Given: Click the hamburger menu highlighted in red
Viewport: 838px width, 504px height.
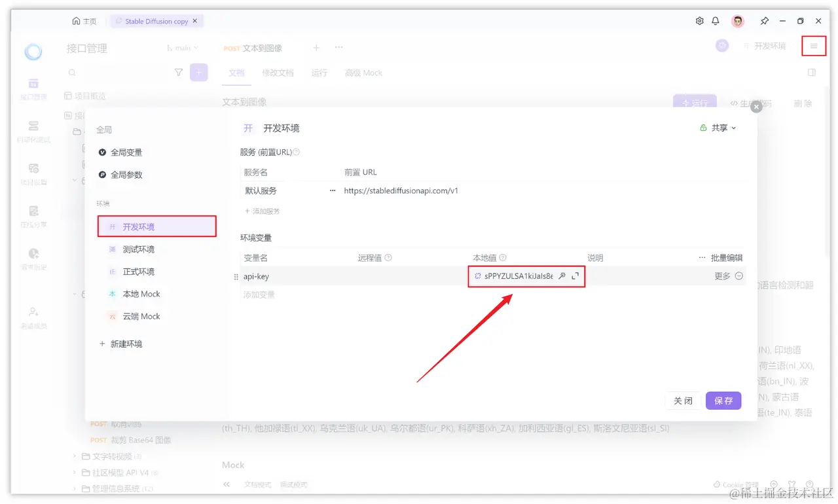Looking at the screenshot, I should (x=814, y=46).
